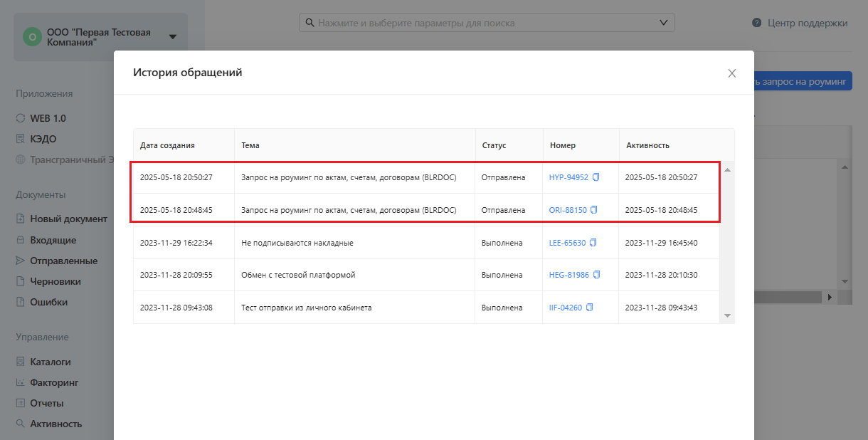Click the запрос на роуминг button

803,81
